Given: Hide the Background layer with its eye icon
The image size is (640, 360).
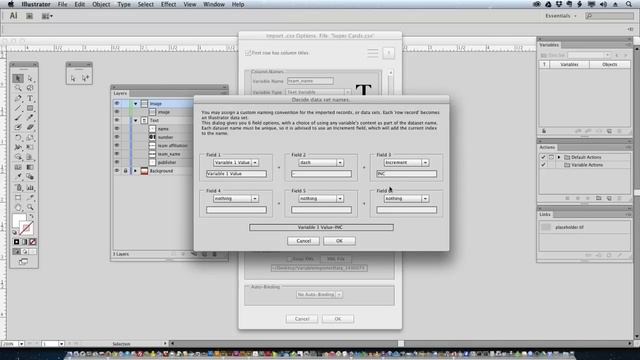Looking at the screenshot, I should point(117,171).
